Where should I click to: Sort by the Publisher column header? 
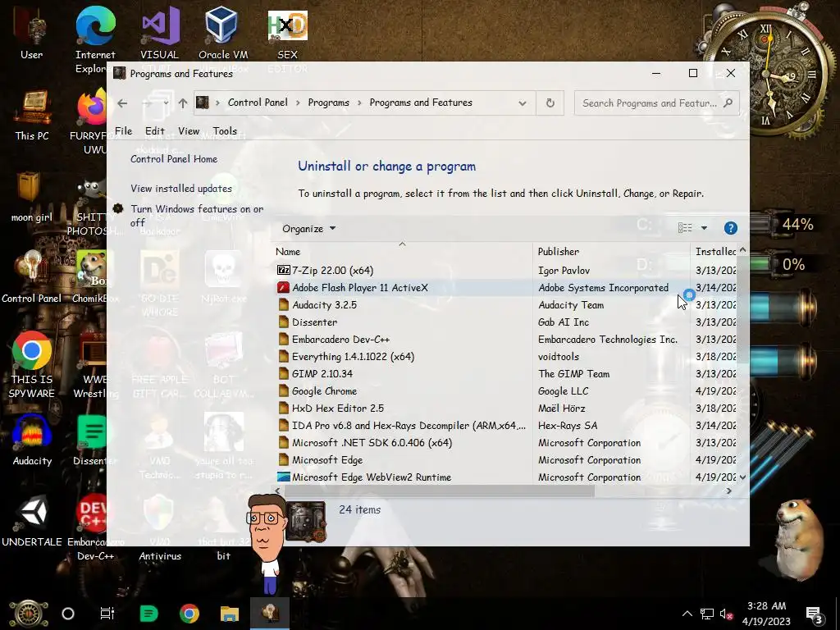pyautogui.click(x=611, y=251)
